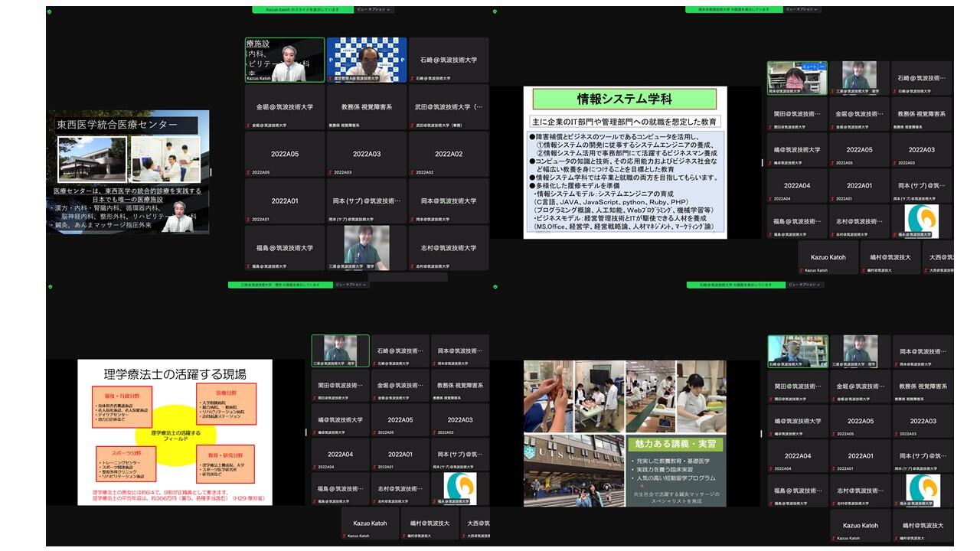This screenshot has width=980, height=551.
Task: Select 三浦 speaker video tile in bottom-left window
Action: click(x=340, y=350)
